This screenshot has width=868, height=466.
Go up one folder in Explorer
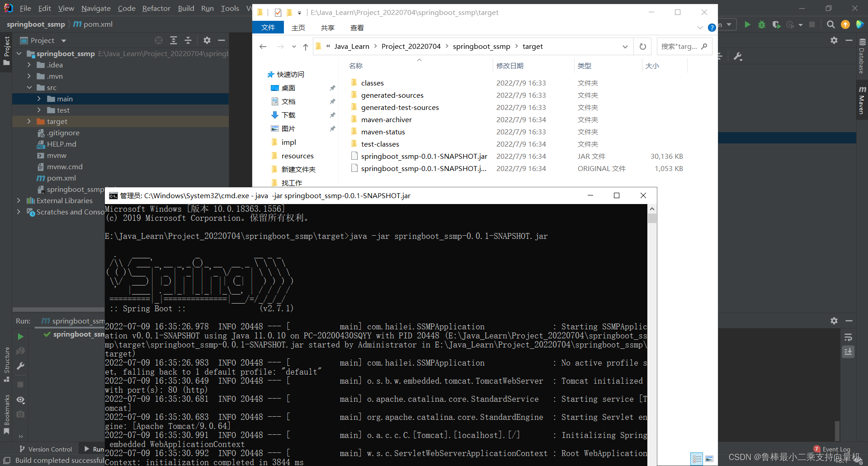306,47
